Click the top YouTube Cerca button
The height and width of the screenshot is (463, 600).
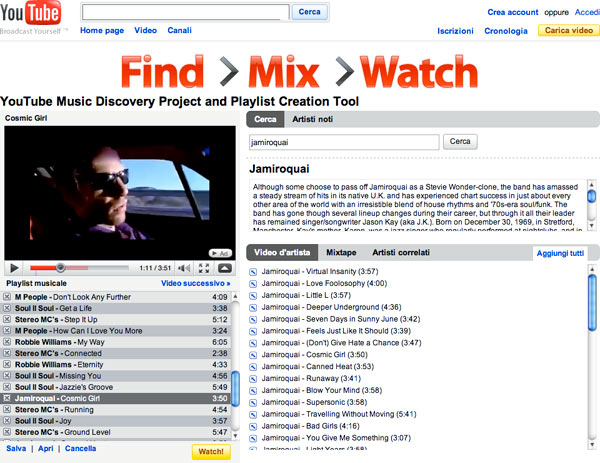[x=310, y=12]
